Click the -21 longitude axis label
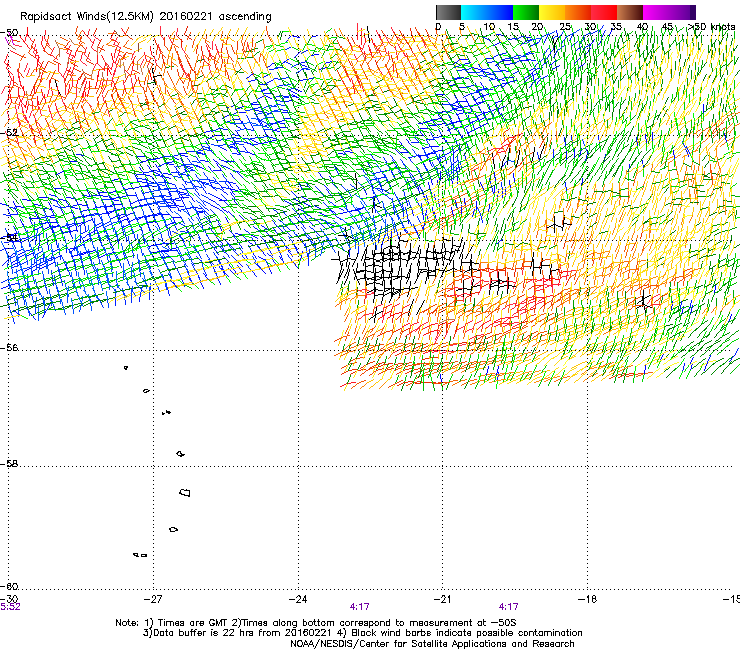The height and width of the screenshot is (650, 740). tap(442, 599)
